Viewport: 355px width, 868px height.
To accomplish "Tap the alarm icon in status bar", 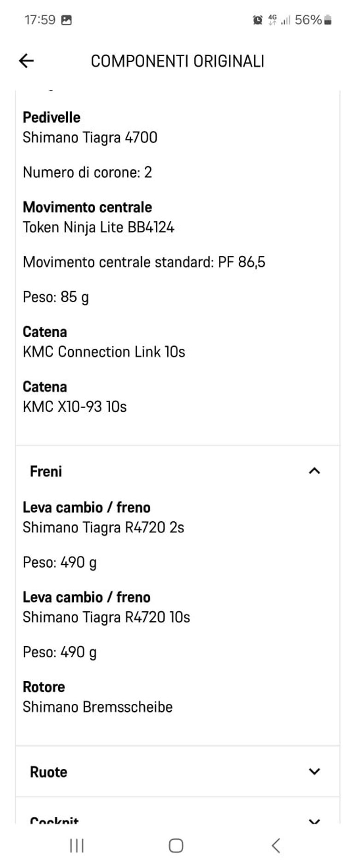I will coord(258,20).
